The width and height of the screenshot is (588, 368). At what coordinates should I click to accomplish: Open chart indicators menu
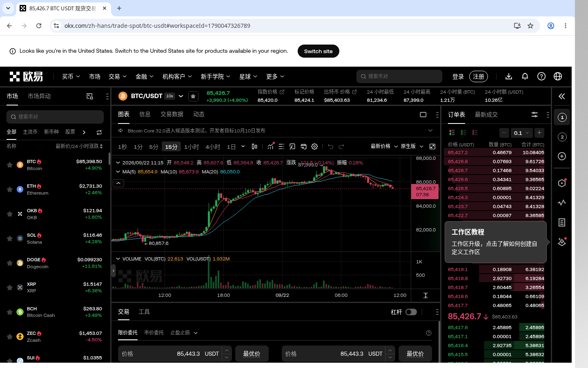tap(270, 146)
